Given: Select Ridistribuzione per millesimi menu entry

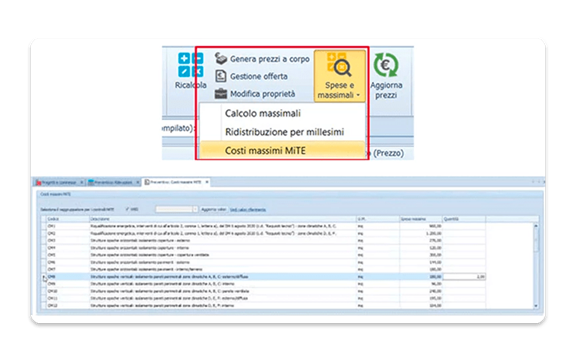Looking at the screenshot, I should pos(284,132).
